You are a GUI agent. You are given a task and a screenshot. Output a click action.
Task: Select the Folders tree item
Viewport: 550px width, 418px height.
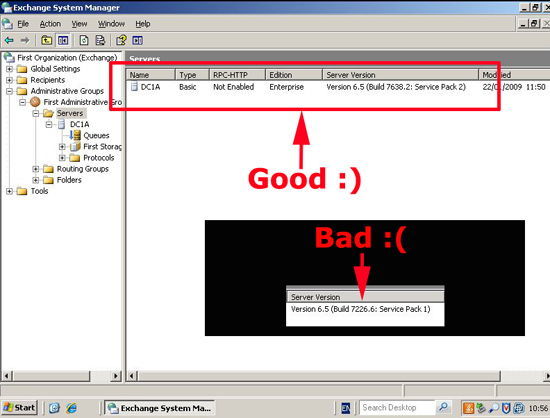69,180
